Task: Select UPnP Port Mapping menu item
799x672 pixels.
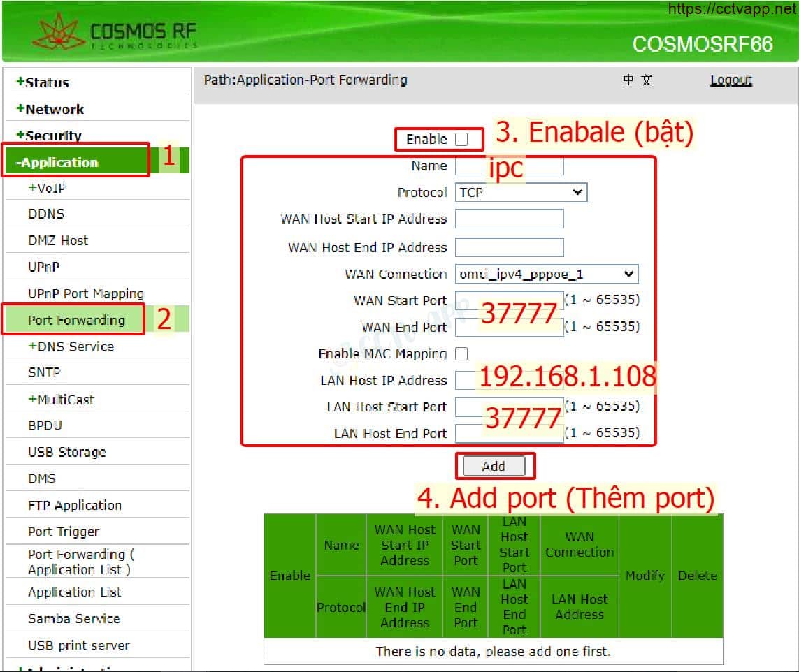Action: pyautogui.click(x=85, y=293)
